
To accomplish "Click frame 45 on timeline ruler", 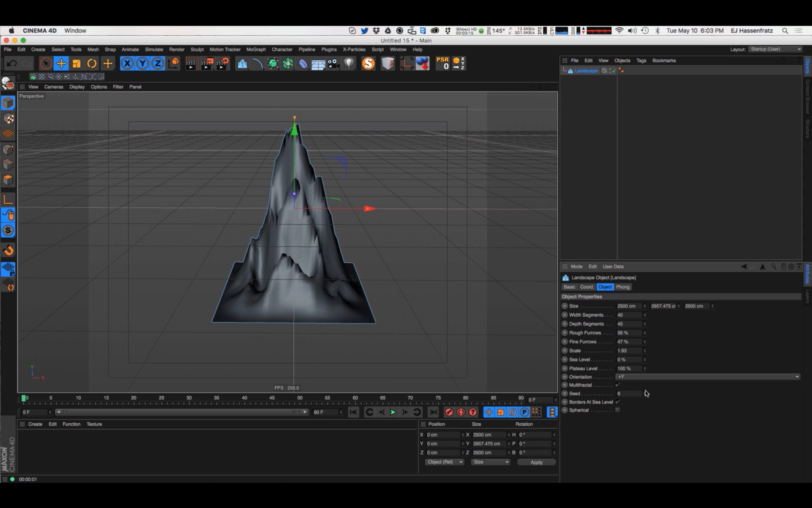I will point(272,398).
